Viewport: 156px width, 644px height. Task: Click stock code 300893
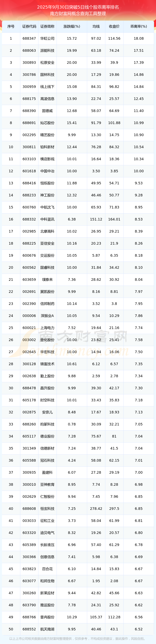point(29,62)
